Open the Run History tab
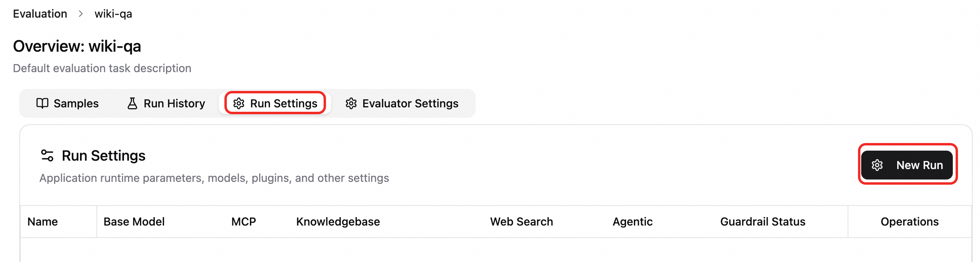This screenshot has height=262, width=980. coord(166,103)
